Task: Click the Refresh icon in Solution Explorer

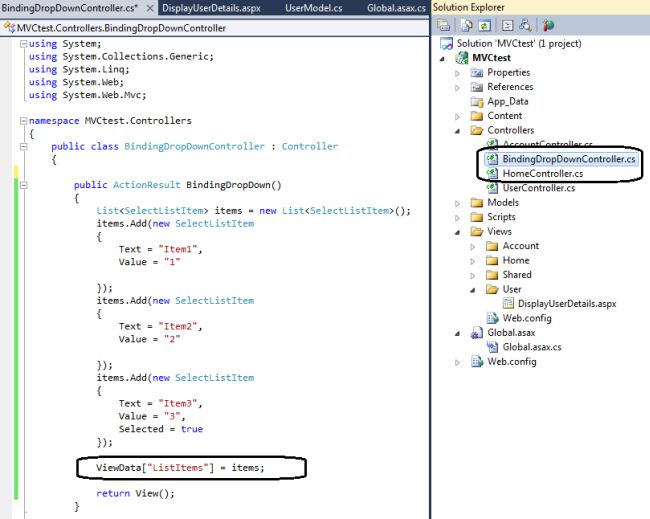Action: pos(484,26)
